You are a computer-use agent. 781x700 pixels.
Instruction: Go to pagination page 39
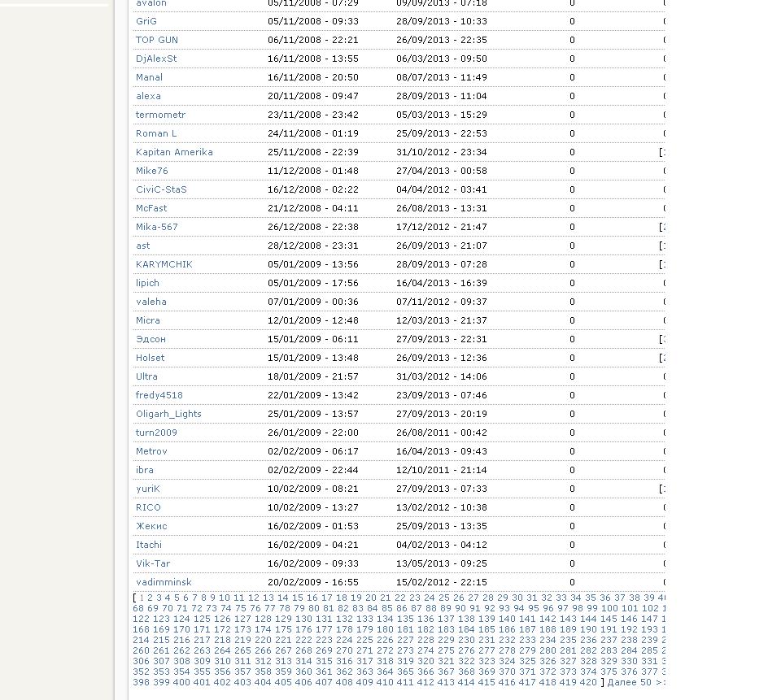point(649,598)
